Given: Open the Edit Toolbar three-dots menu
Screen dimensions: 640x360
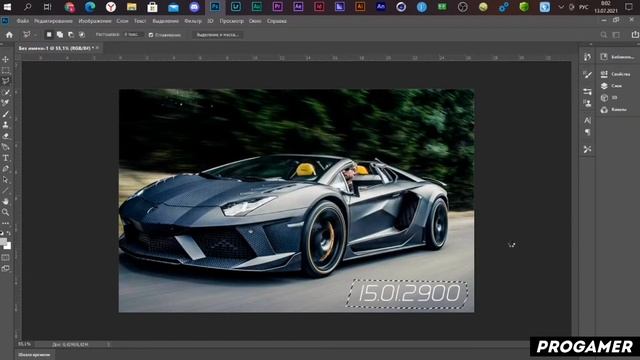Looking at the screenshot, I should tap(6, 223).
